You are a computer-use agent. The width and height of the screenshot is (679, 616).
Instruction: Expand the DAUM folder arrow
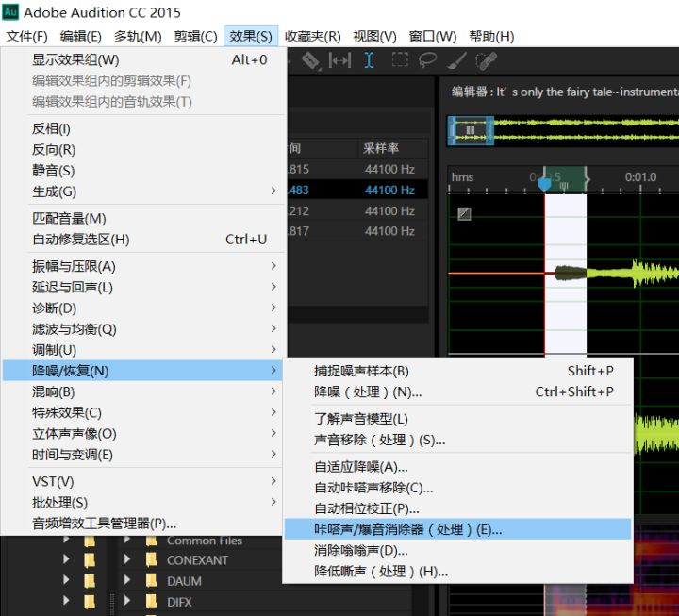127,580
